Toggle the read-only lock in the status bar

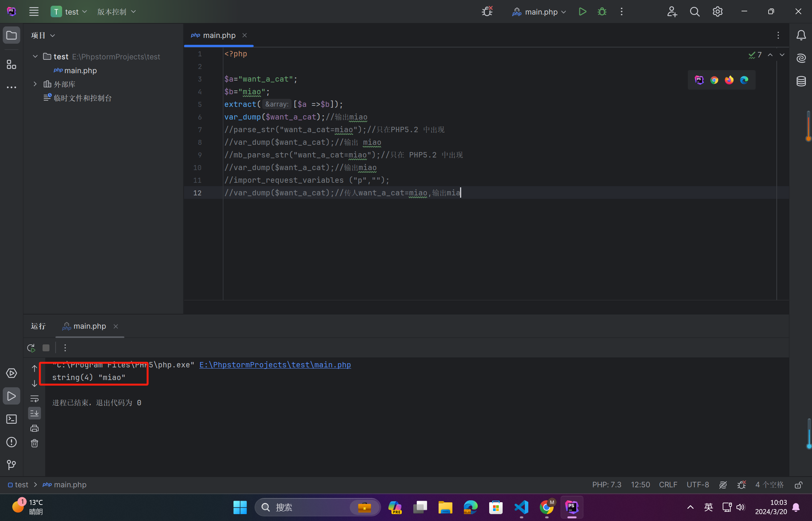coord(799,485)
